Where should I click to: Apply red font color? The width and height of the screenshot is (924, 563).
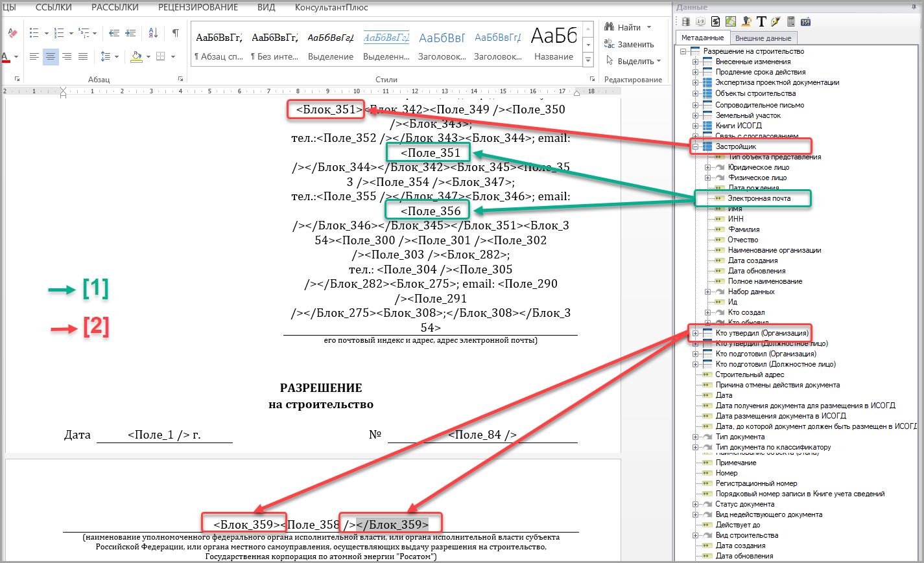[x=5, y=57]
